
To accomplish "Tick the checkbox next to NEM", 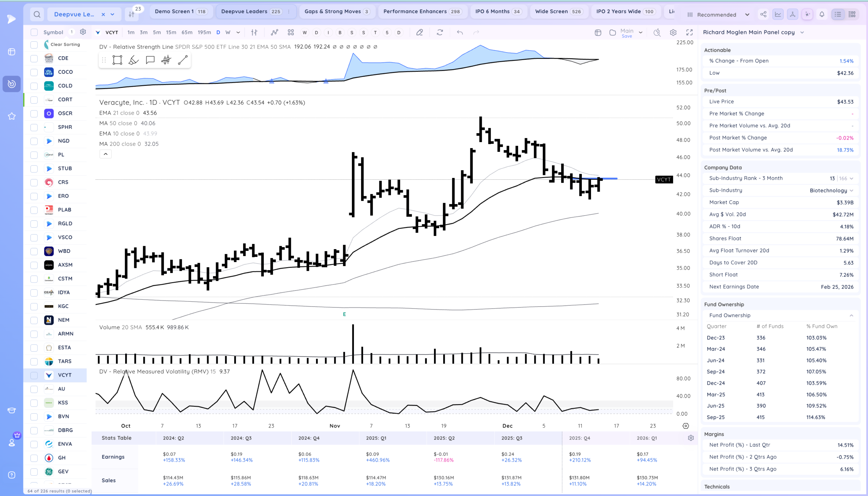I will (x=34, y=320).
